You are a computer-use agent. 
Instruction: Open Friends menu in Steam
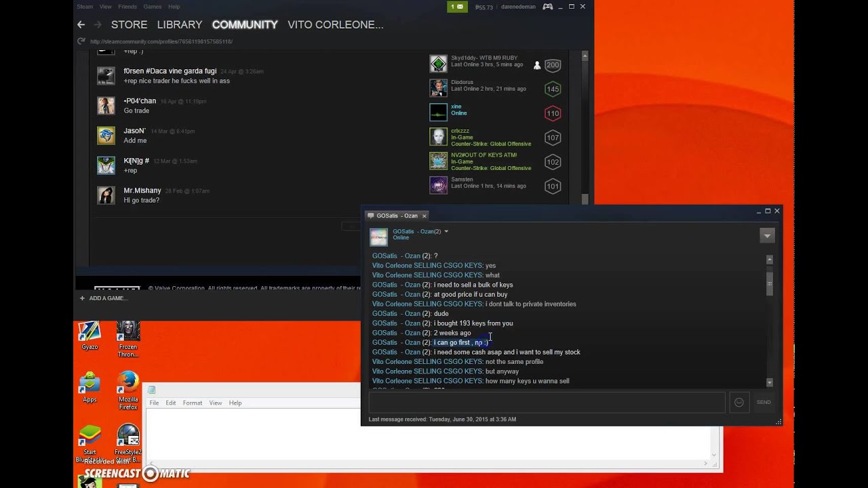tap(127, 7)
